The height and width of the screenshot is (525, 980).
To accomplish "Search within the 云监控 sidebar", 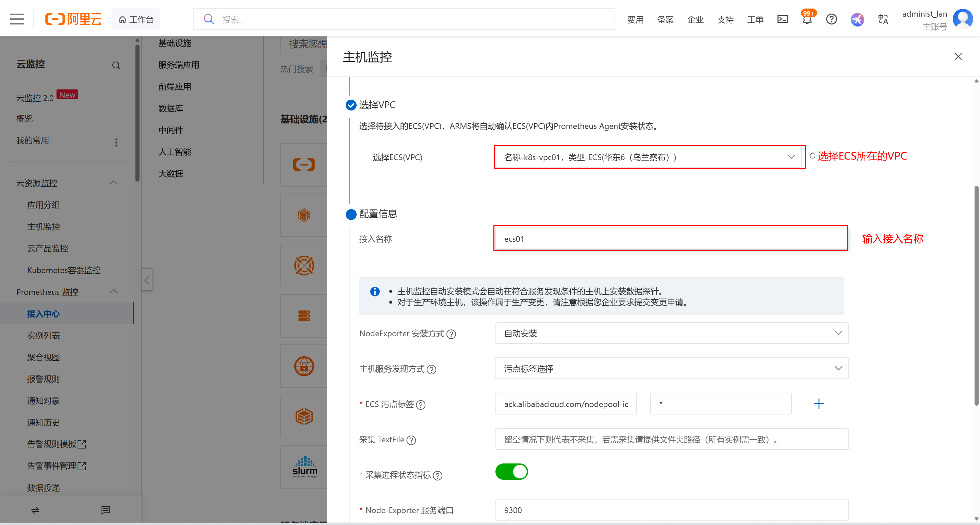I will point(116,65).
